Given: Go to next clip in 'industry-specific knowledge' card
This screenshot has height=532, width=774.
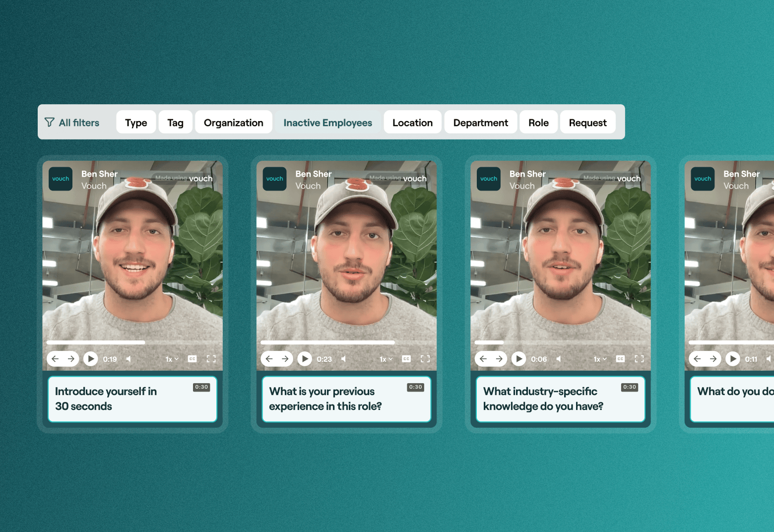Looking at the screenshot, I should (499, 359).
